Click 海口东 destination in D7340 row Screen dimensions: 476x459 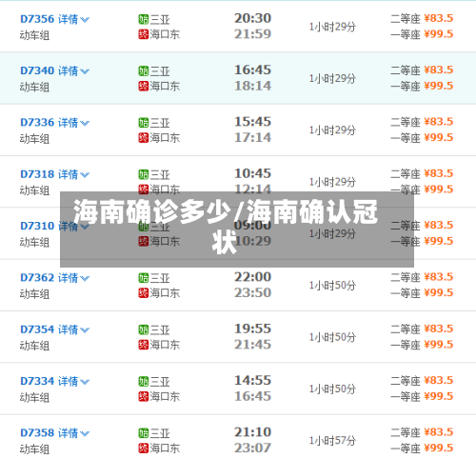point(165,86)
